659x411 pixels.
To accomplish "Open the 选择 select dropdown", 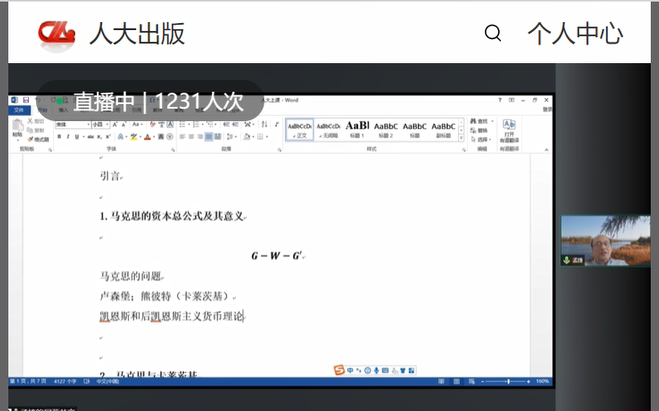I will click(480, 139).
